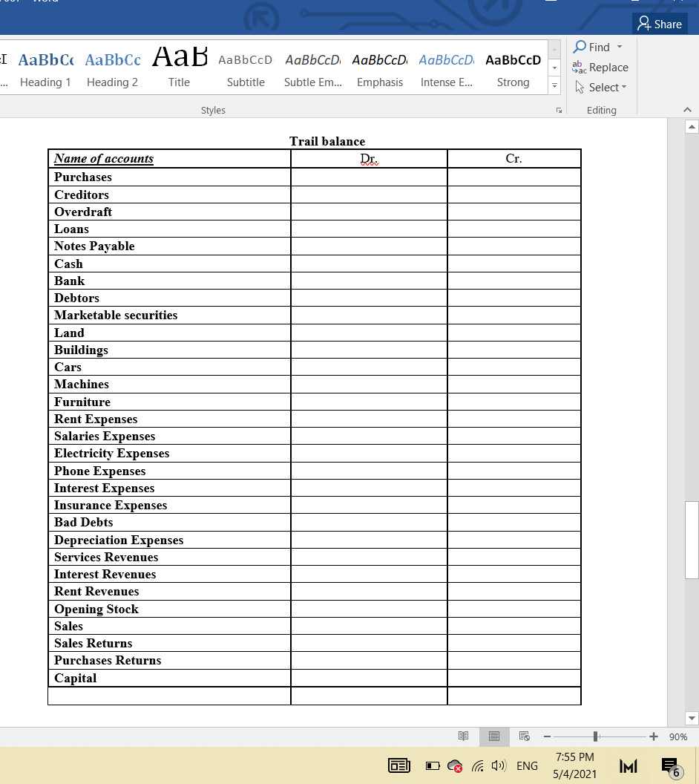
Task: Apply the Title style
Action: (179, 69)
